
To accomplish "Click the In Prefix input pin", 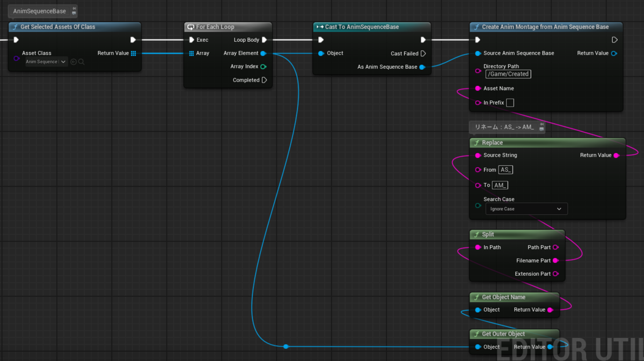I will 478,102.
